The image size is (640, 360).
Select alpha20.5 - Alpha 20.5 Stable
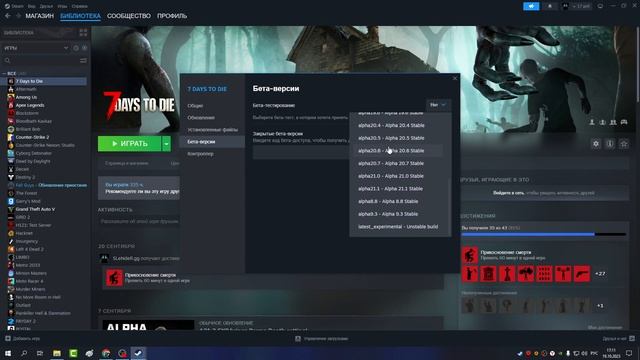(391, 138)
